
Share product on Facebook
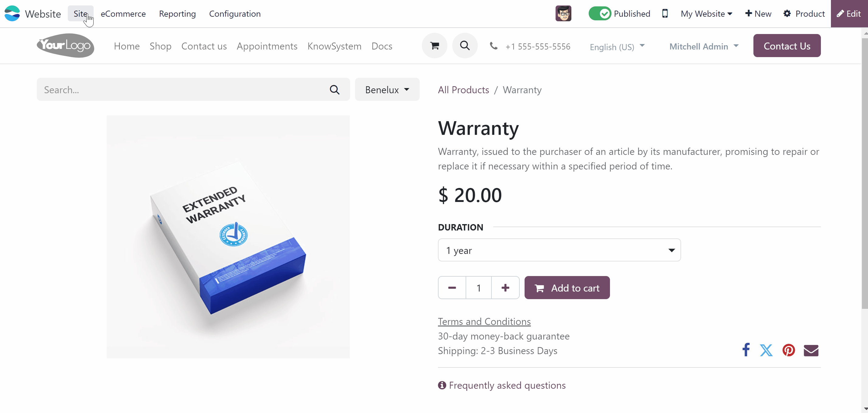click(x=746, y=350)
